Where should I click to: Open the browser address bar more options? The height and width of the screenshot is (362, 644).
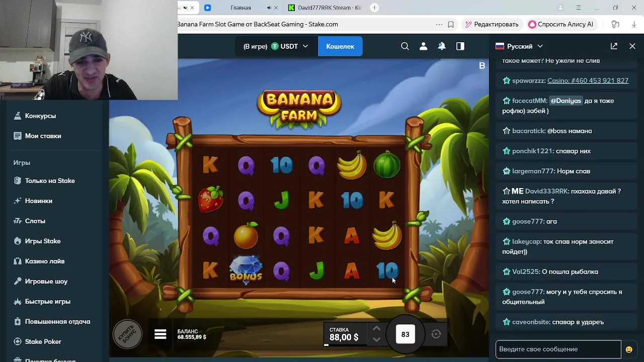(439, 24)
